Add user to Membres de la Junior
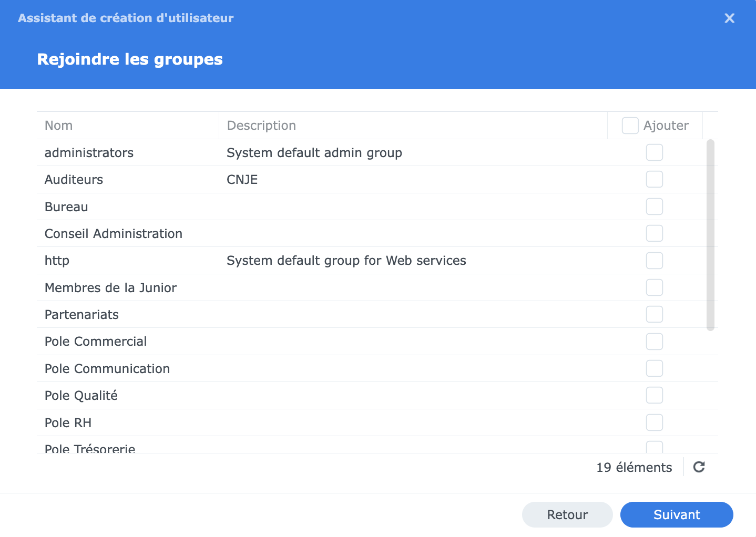 pyautogui.click(x=655, y=287)
